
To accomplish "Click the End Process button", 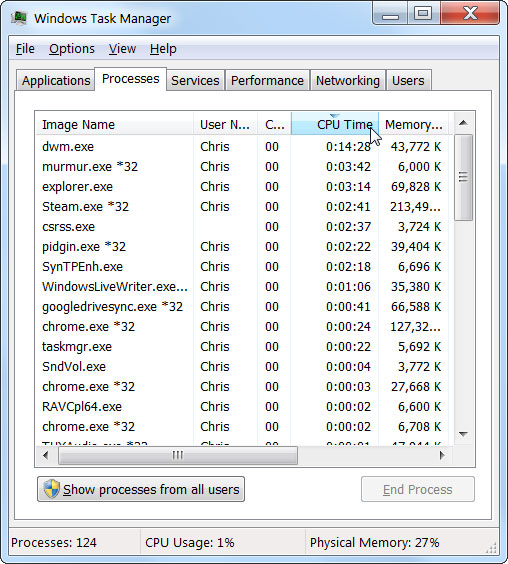I will tap(418, 489).
